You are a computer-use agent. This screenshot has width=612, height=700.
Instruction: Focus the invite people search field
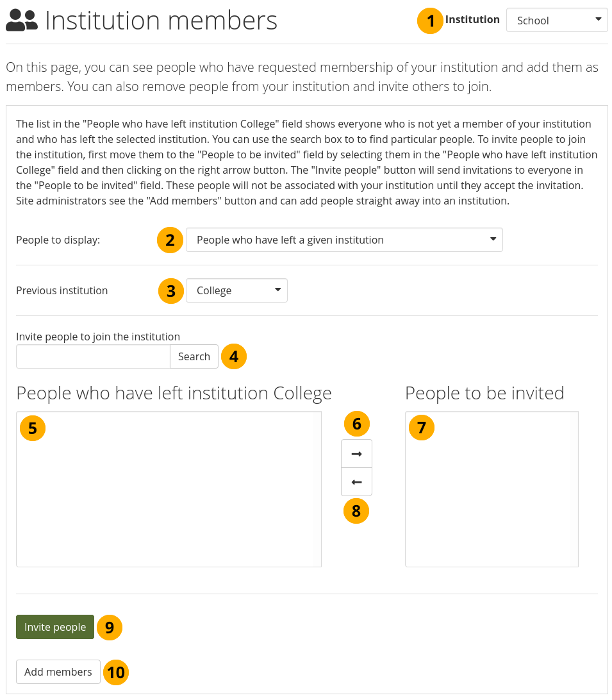click(93, 356)
